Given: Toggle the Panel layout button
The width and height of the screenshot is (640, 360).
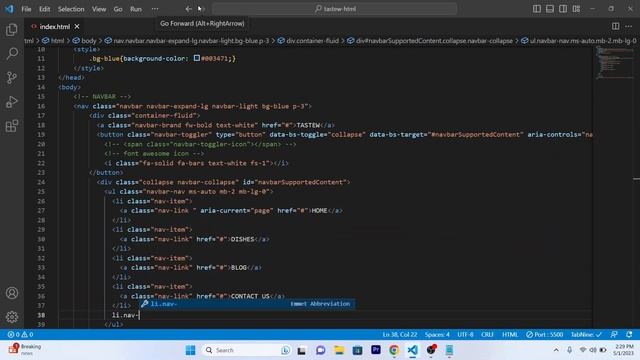Looking at the screenshot, I should point(550,9).
